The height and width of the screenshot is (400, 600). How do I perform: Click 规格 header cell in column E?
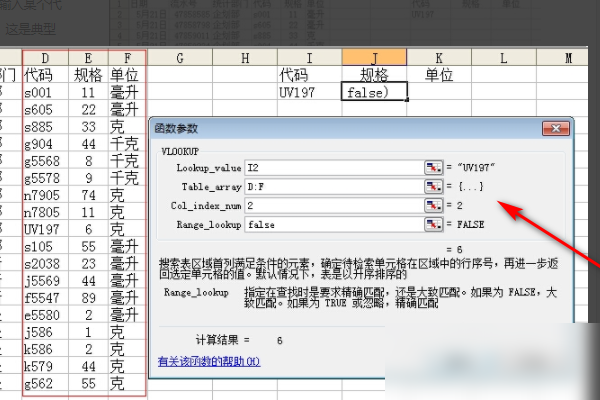(88, 75)
